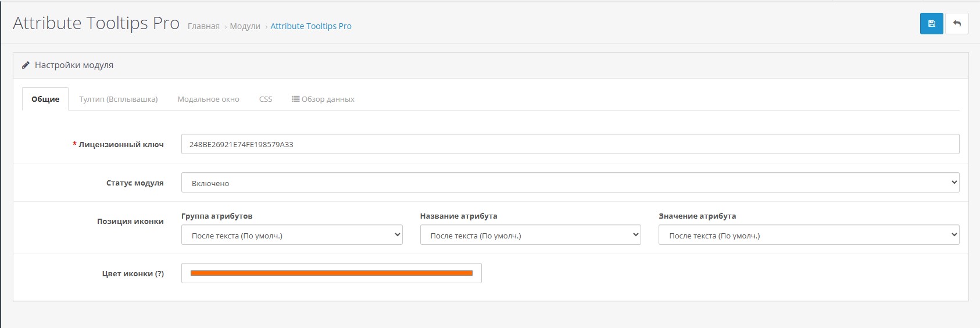Click the orange icon color swatch
Image resolution: width=980 pixels, height=328 pixels.
pyautogui.click(x=331, y=273)
